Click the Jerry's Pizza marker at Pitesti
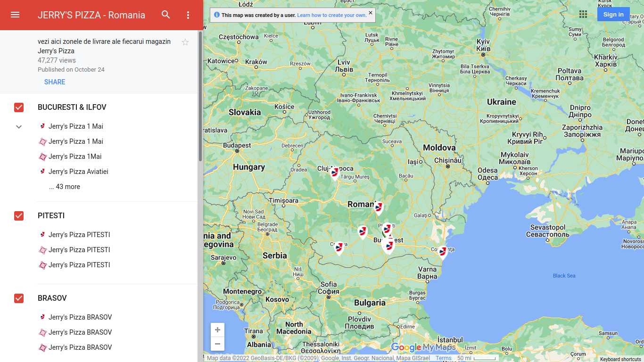Image resolution: width=644 pixels, height=362 pixels. (362, 232)
